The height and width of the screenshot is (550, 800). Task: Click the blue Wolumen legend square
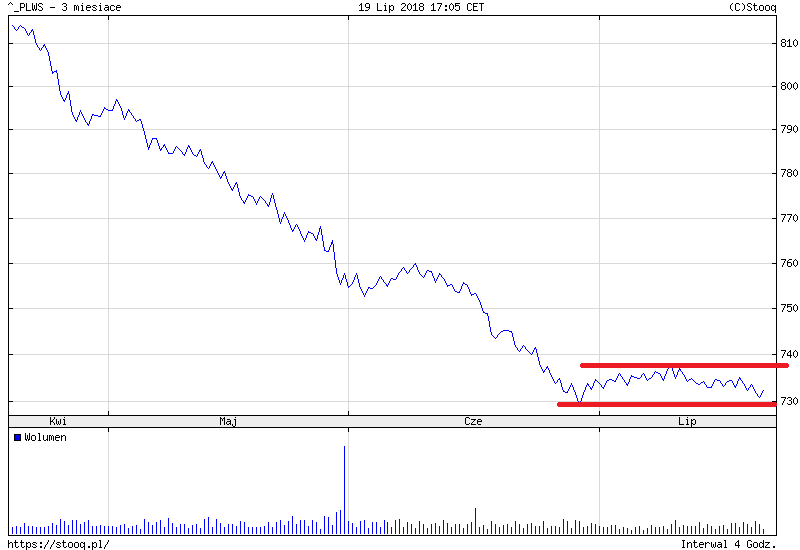17,438
